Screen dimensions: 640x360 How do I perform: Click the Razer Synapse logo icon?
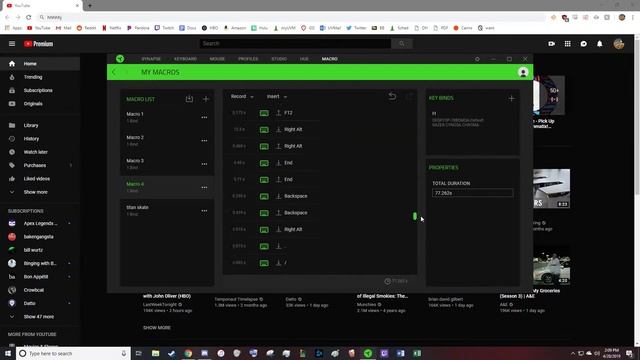[x=120, y=59]
